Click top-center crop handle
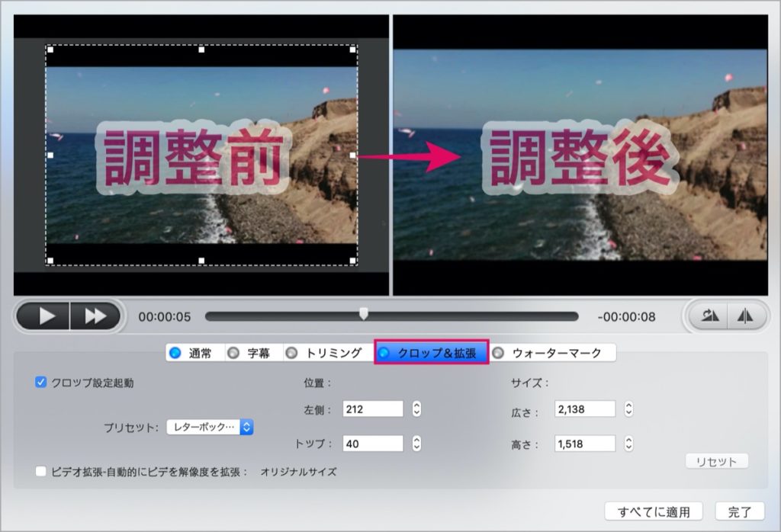The image size is (781, 532). 201,50
